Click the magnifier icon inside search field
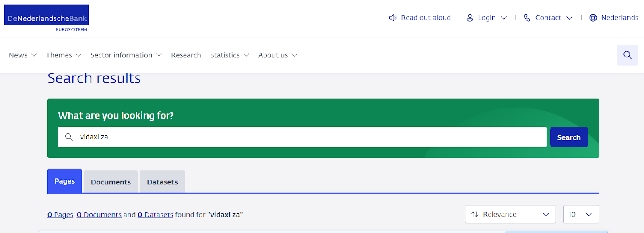Screen dimensions: 644x233 [69, 137]
